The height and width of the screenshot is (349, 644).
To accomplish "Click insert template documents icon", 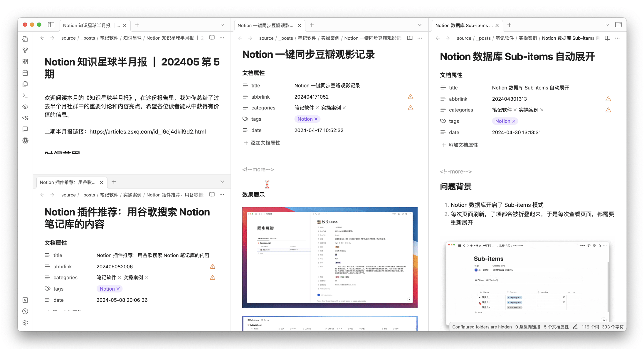I will [25, 84].
